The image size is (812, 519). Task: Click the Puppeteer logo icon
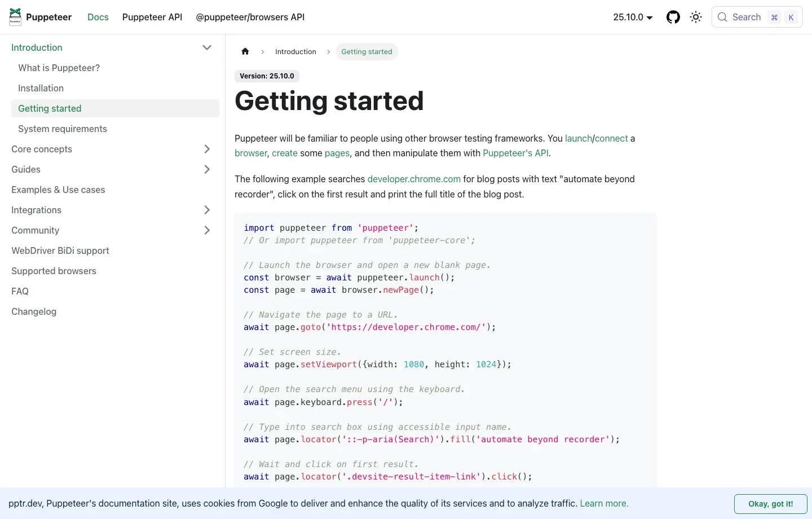click(15, 17)
